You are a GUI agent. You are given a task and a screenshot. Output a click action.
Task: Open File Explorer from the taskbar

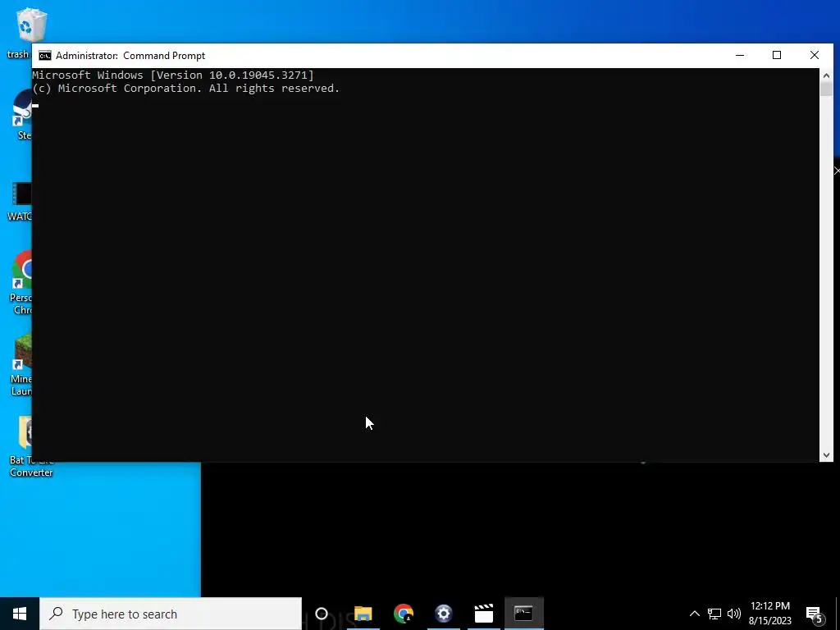[363, 614]
